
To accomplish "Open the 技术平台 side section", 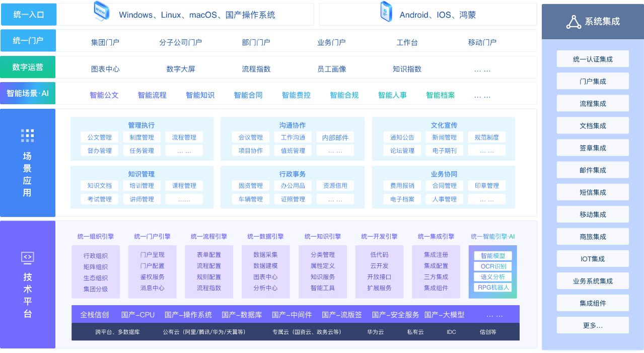I will (28, 285).
